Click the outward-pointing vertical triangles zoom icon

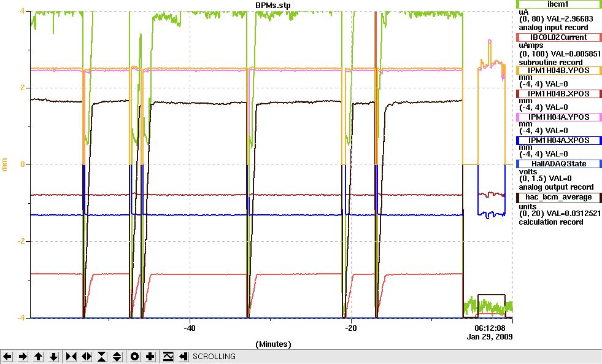(x=117, y=357)
